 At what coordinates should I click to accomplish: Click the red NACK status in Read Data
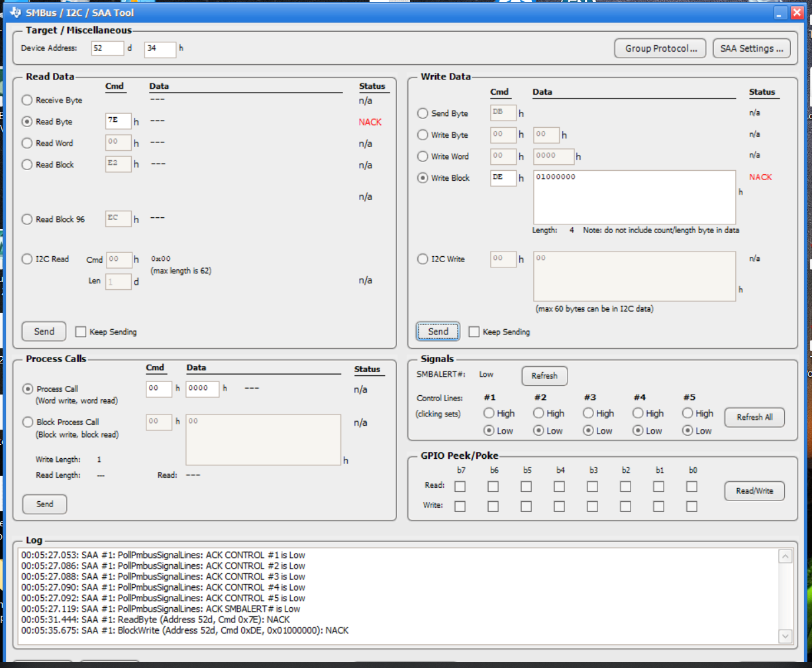point(370,122)
